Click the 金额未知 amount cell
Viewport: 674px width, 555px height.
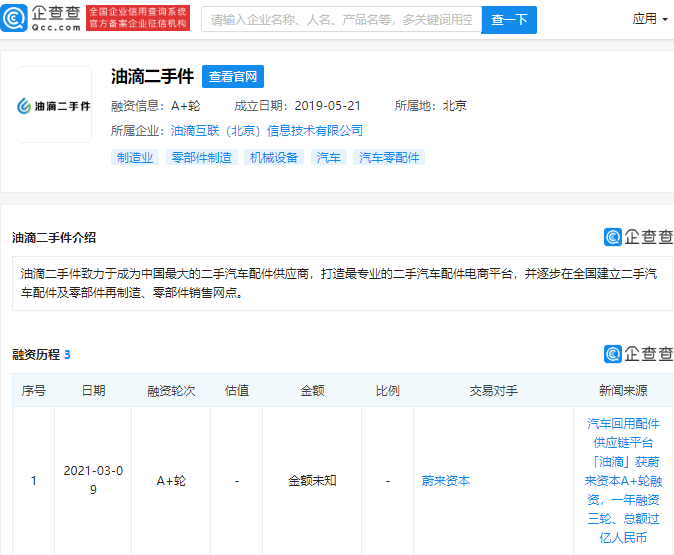click(312, 481)
